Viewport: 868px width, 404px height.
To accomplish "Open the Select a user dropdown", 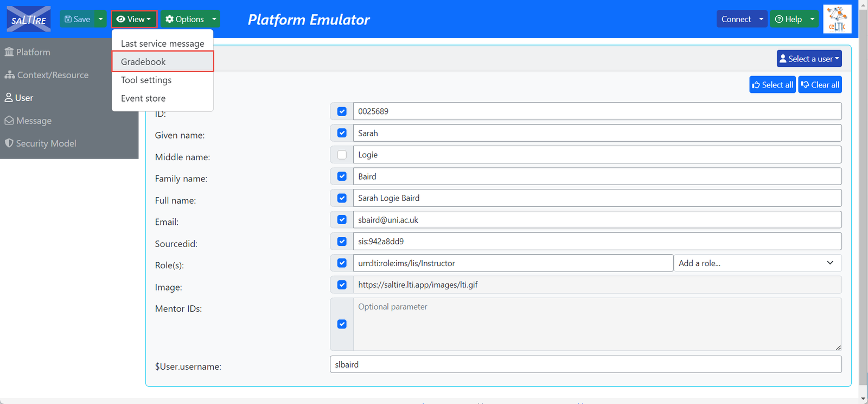I will 809,59.
